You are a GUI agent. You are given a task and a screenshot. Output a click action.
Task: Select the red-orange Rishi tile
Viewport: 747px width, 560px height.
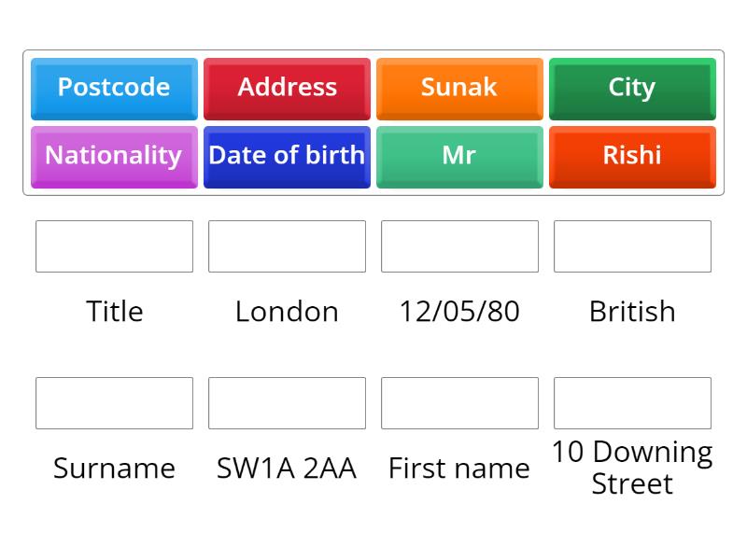(x=632, y=156)
